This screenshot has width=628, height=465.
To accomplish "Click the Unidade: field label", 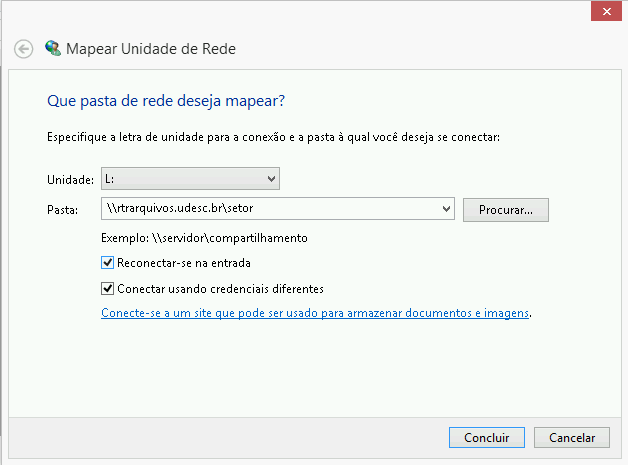I will [x=70, y=180].
